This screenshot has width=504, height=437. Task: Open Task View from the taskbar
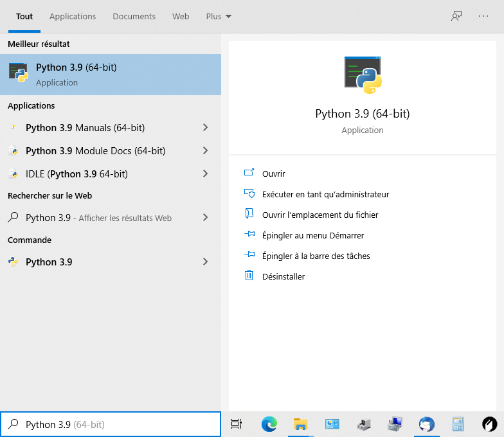237,424
